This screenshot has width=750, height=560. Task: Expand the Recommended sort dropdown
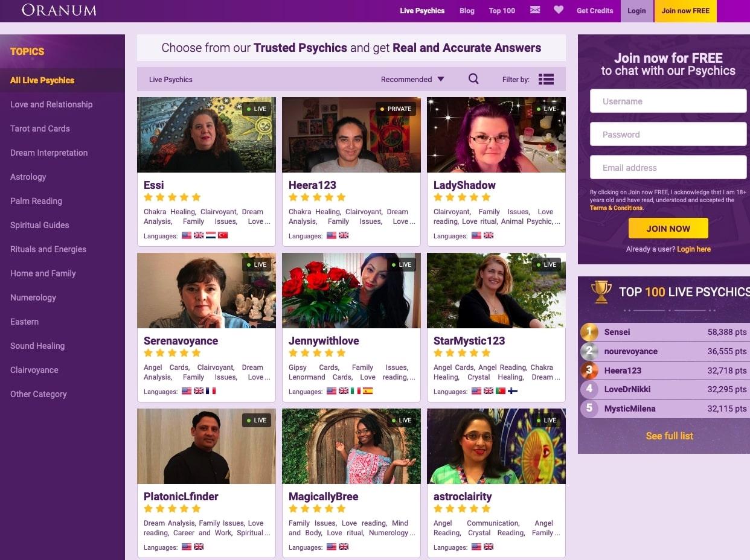pos(412,79)
